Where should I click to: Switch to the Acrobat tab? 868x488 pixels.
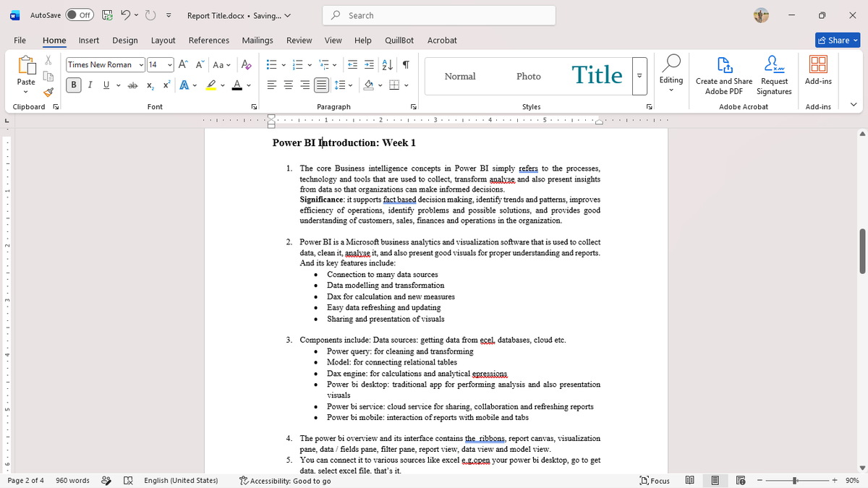442,40
